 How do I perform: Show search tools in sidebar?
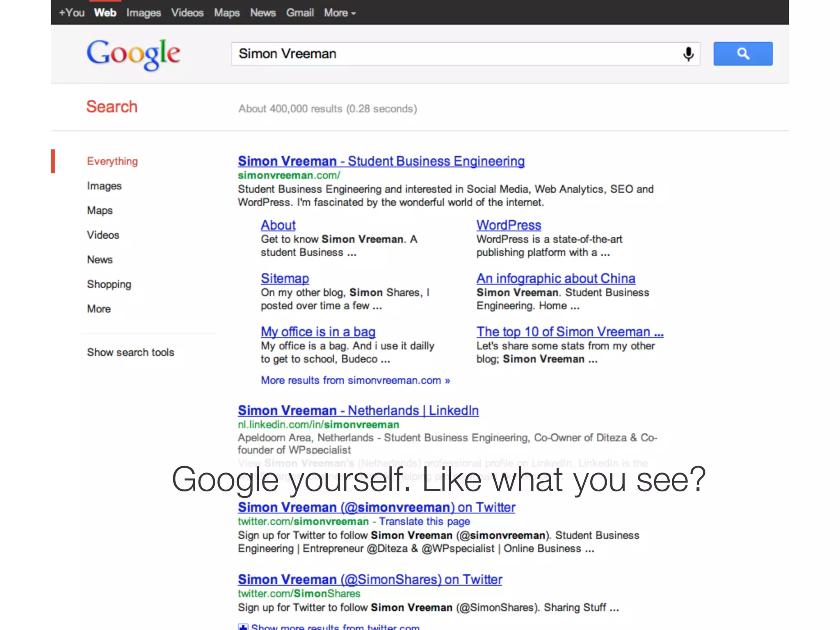pyautogui.click(x=130, y=352)
